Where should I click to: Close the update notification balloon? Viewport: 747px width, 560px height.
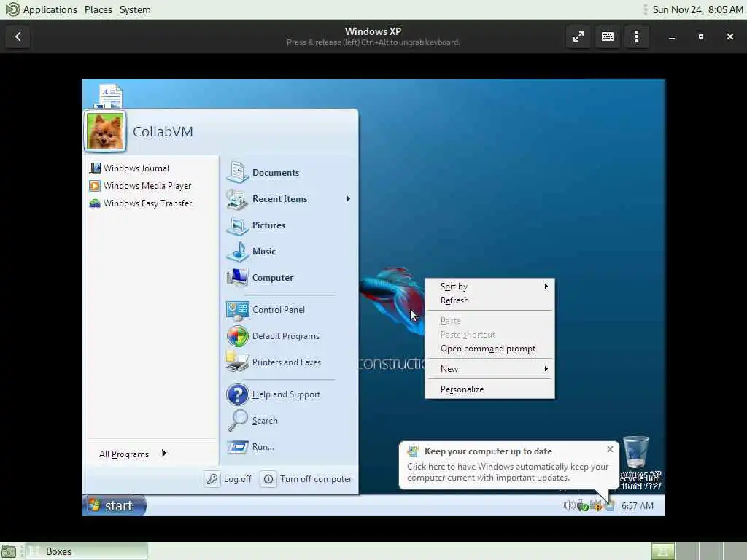610,449
